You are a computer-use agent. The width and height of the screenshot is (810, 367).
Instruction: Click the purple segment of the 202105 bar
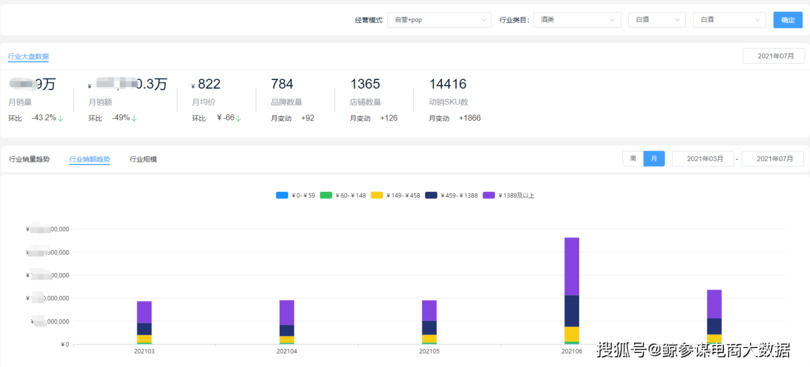429,311
